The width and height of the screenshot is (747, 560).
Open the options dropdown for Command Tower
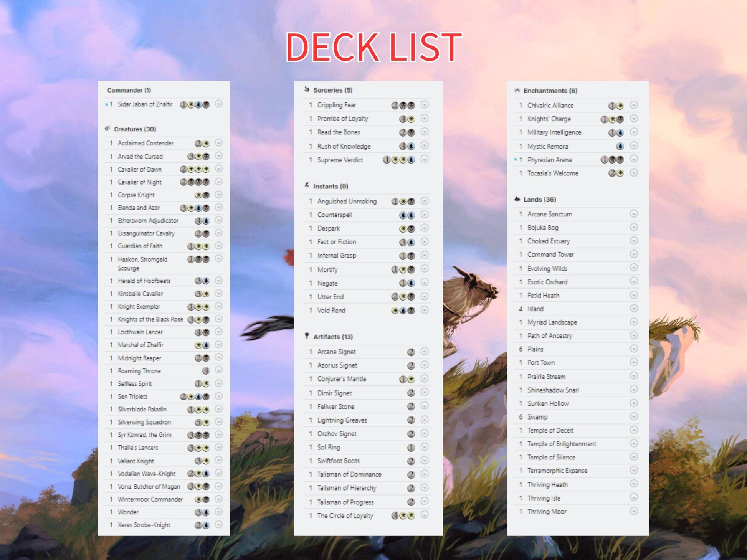click(x=634, y=254)
